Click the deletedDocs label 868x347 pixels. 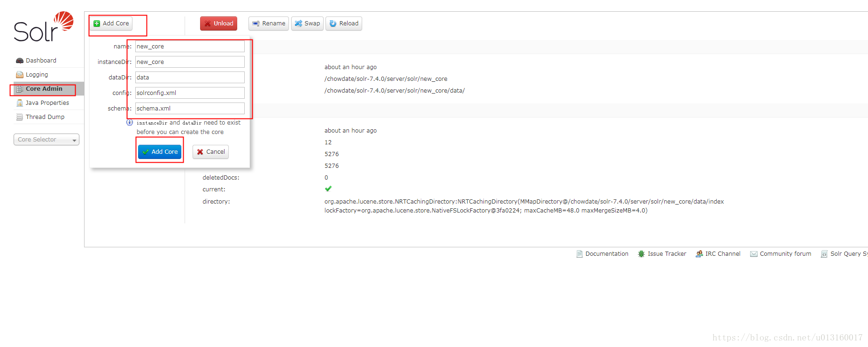pos(221,178)
